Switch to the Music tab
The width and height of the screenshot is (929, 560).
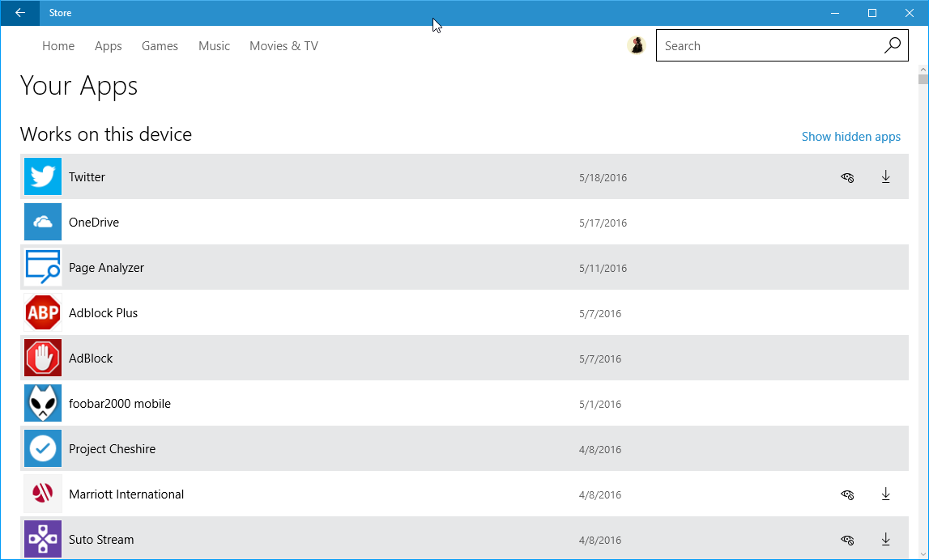point(214,45)
